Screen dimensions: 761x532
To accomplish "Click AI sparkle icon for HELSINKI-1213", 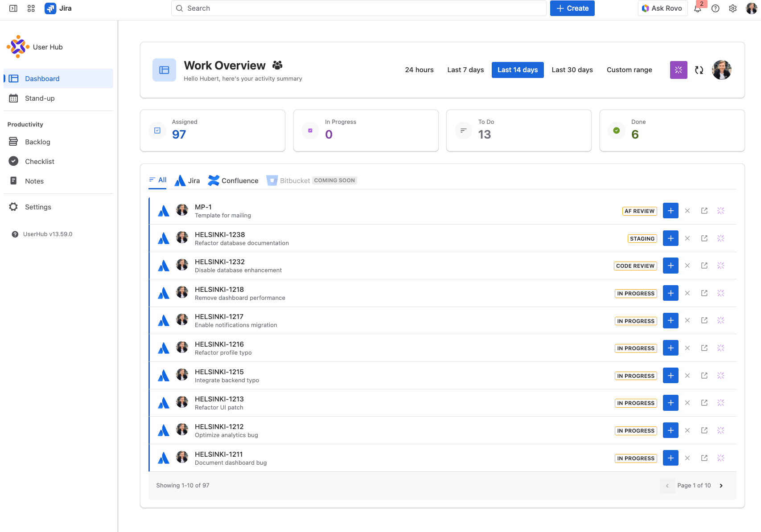I will 721,403.
